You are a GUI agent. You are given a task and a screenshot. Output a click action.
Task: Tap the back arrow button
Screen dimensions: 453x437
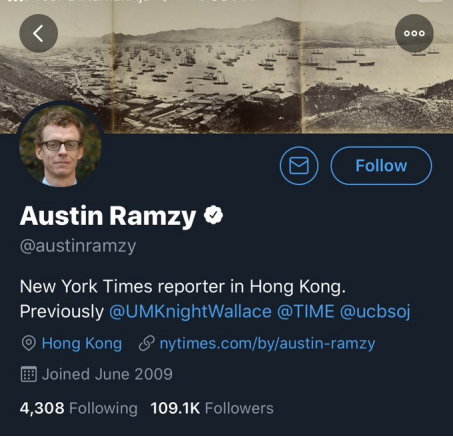pyautogui.click(x=39, y=33)
